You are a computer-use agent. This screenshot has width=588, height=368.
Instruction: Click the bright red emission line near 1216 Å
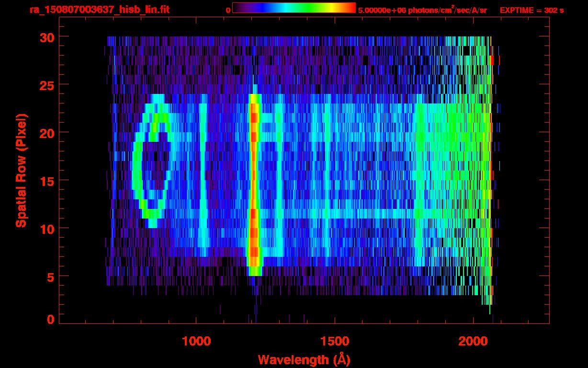pyautogui.click(x=254, y=184)
